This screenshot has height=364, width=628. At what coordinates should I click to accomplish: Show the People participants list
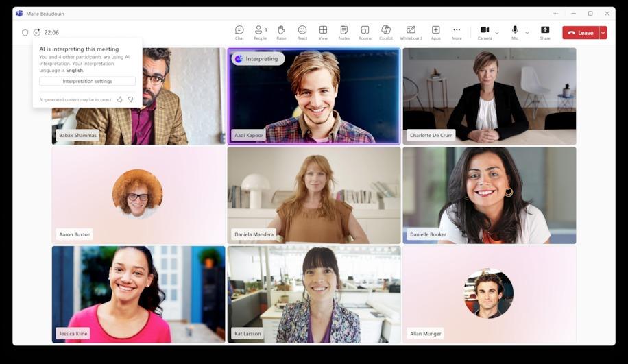261,32
